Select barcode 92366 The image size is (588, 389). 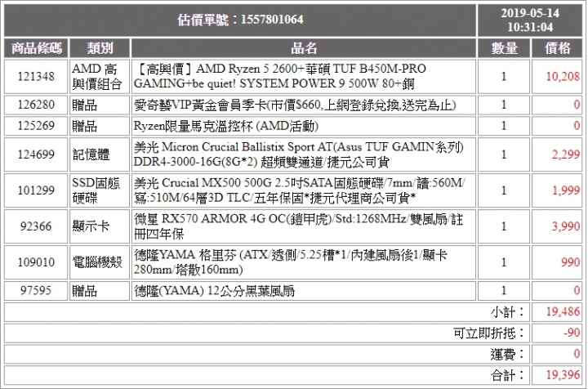[36, 226]
